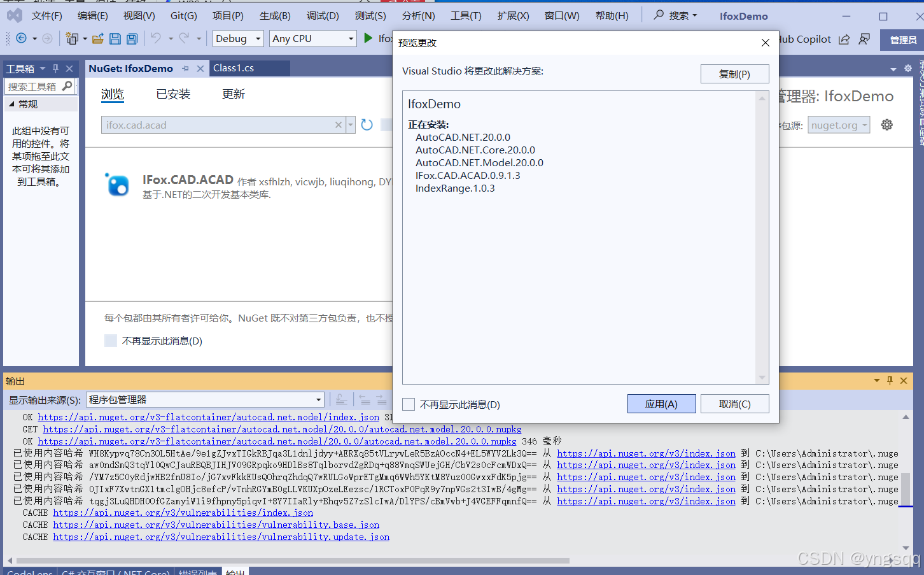Collapse the 常规 group in toolbox

(11, 104)
